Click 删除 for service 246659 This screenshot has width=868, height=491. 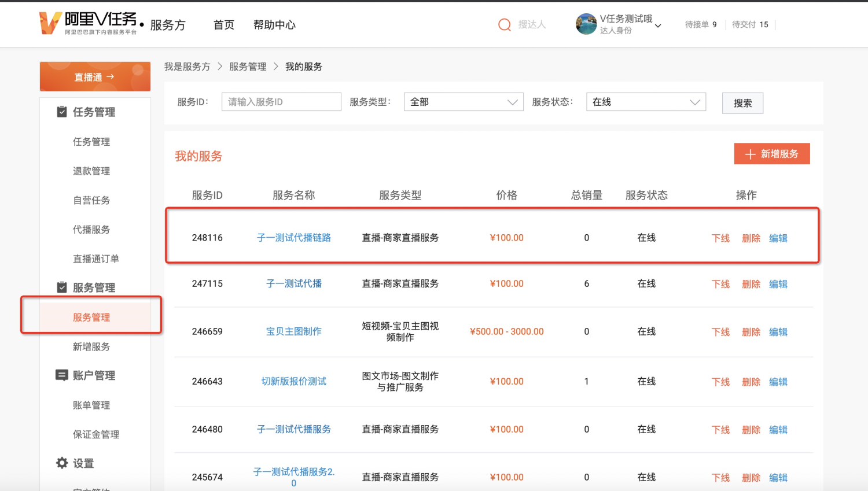coord(751,332)
